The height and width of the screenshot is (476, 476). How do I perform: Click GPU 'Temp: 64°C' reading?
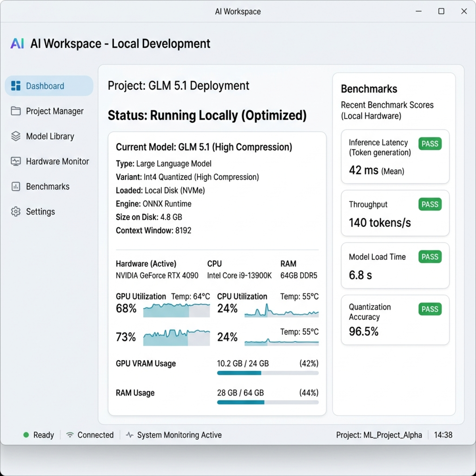tap(190, 296)
